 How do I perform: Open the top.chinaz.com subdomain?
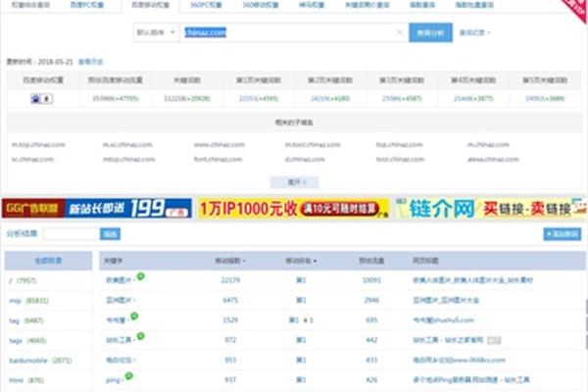(400, 145)
